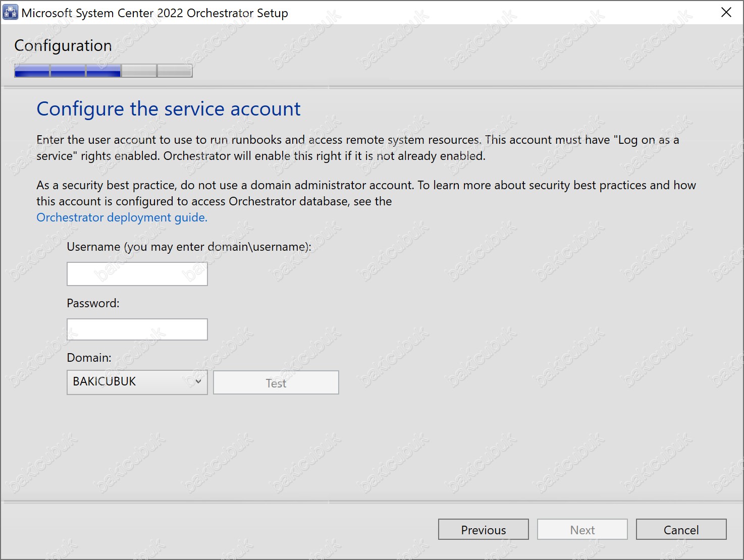This screenshot has height=560, width=744.
Task: Expand the Domain dropdown showing BAKICUBUK
Action: [x=137, y=382]
